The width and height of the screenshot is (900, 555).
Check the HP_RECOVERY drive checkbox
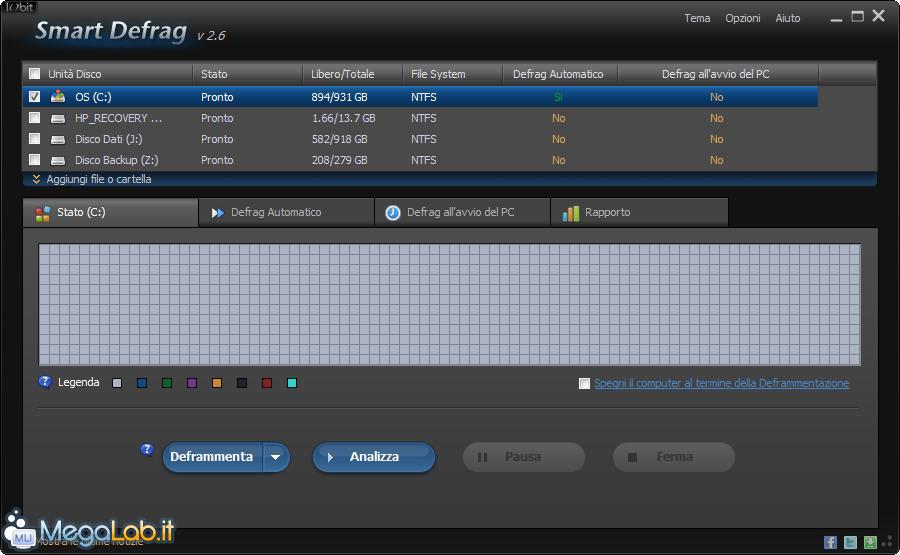pyautogui.click(x=34, y=118)
